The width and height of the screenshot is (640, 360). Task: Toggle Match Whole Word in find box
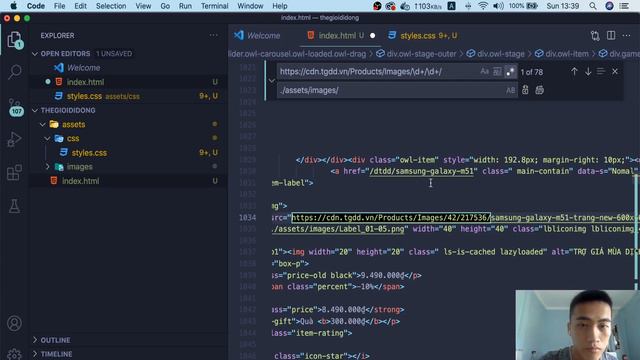tap(497, 71)
